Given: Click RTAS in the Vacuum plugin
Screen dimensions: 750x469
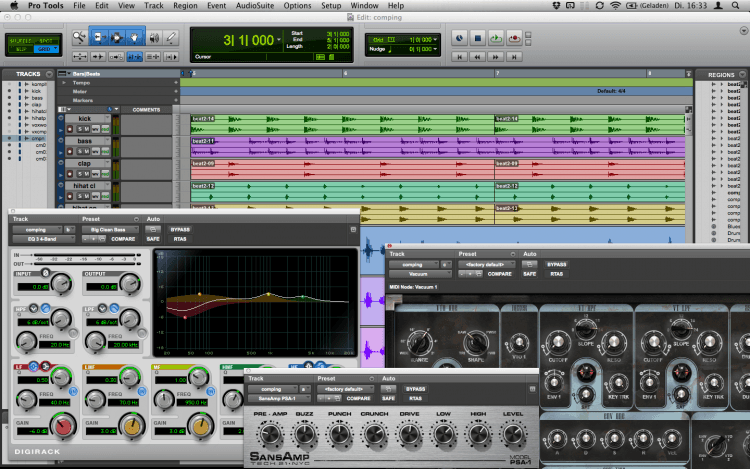Looking at the screenshot, I should [x=556, y=274].
